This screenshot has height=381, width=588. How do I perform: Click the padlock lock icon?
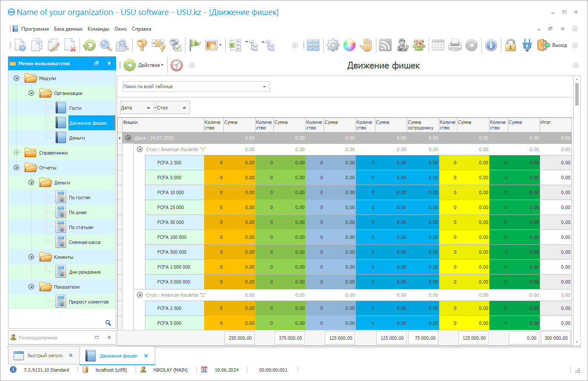click(x=510, y=45)
